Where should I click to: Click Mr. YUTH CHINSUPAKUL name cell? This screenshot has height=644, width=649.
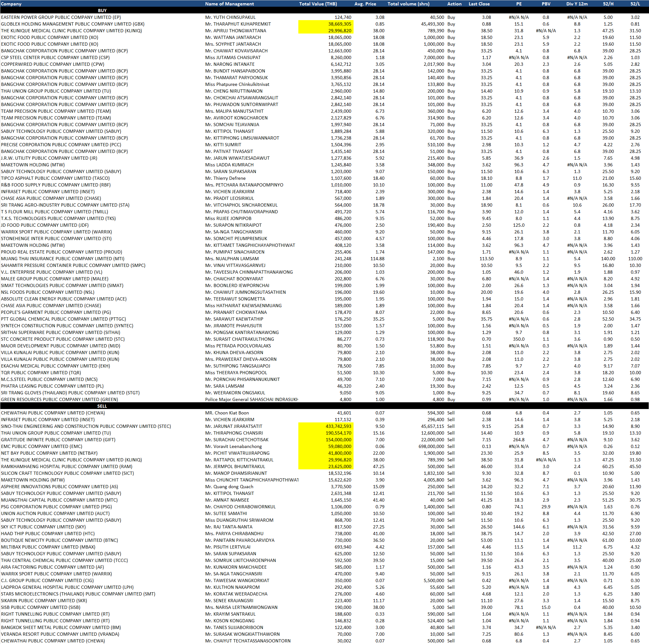(x=230, y=17)
